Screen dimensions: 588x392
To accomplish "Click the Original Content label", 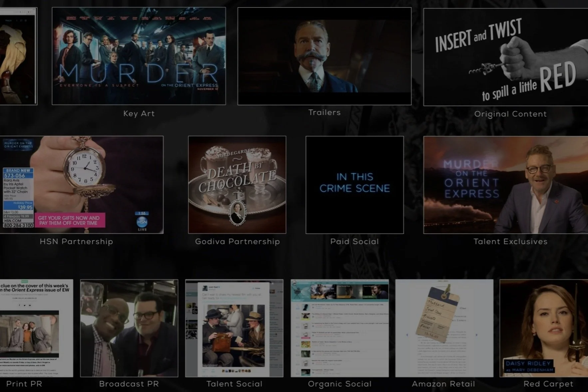I will pyautogui.click(x=510, y=114).
